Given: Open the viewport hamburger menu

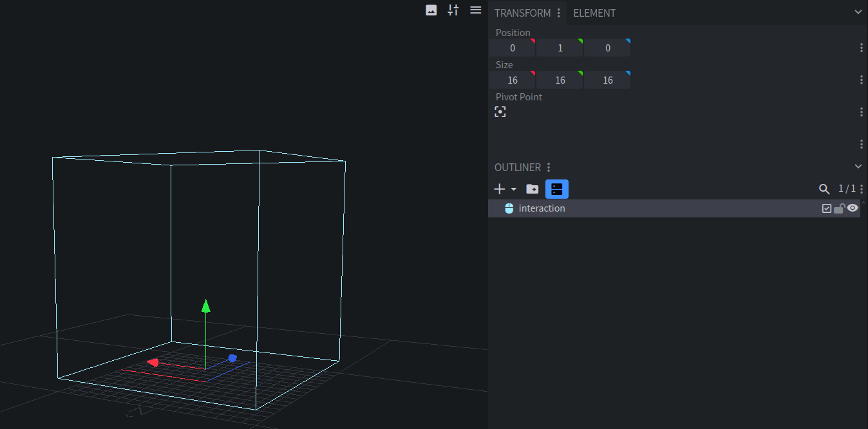Looking at the screenshot, I should point(475,10).
